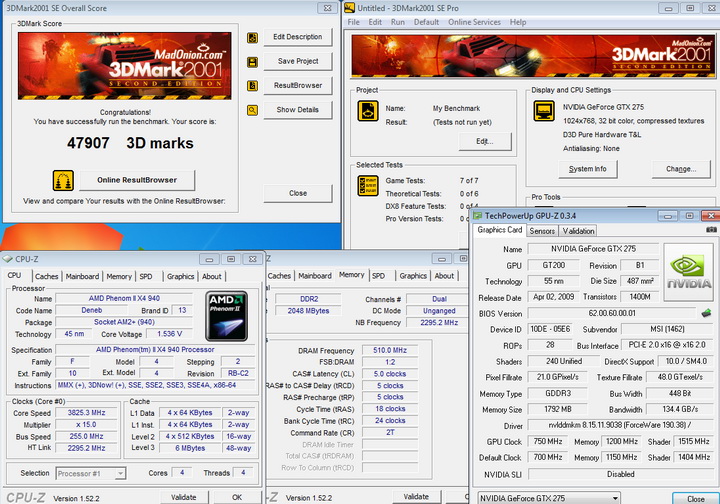This screenshot has height=504, width=720.
Task: Click the CPU-Z title bar icon
Action: tap(7, 259)
